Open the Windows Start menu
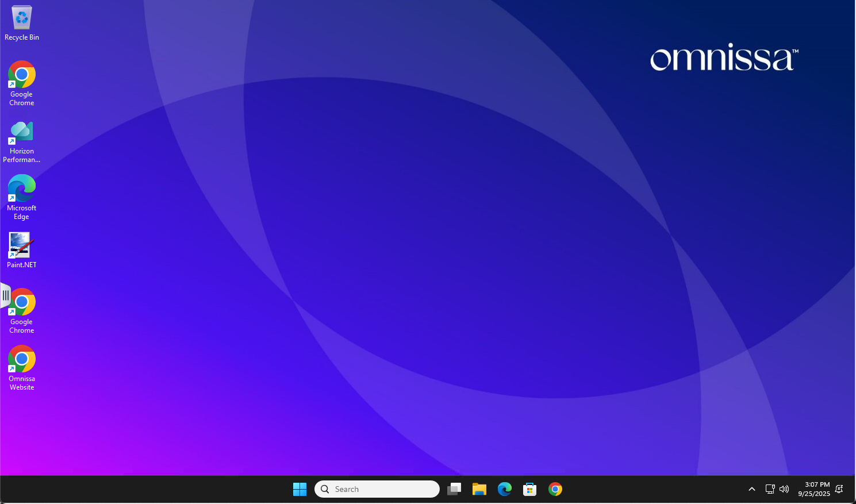The height and width of the screenshot is (504, 856). click(x=300, y=489)
